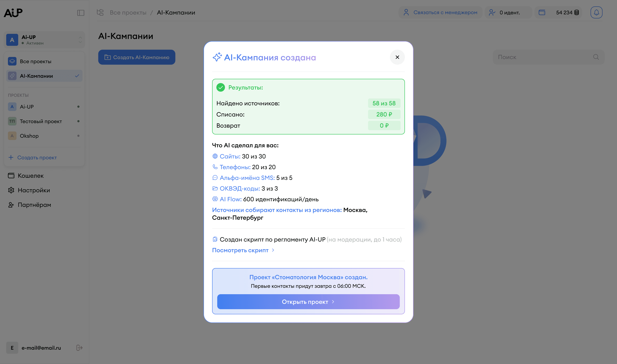Open Настройки section
The height and width of the screenshot is (364, 617).
[29, 190]
